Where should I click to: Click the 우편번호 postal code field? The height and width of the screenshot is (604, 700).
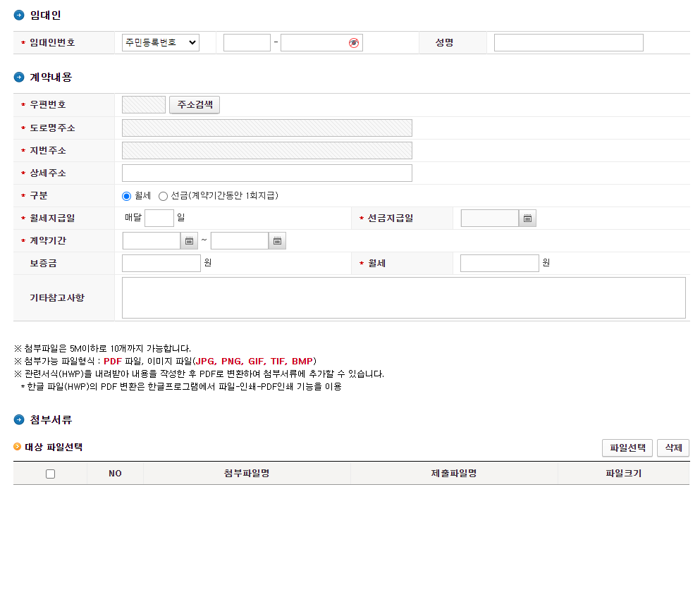click(144, 105)
